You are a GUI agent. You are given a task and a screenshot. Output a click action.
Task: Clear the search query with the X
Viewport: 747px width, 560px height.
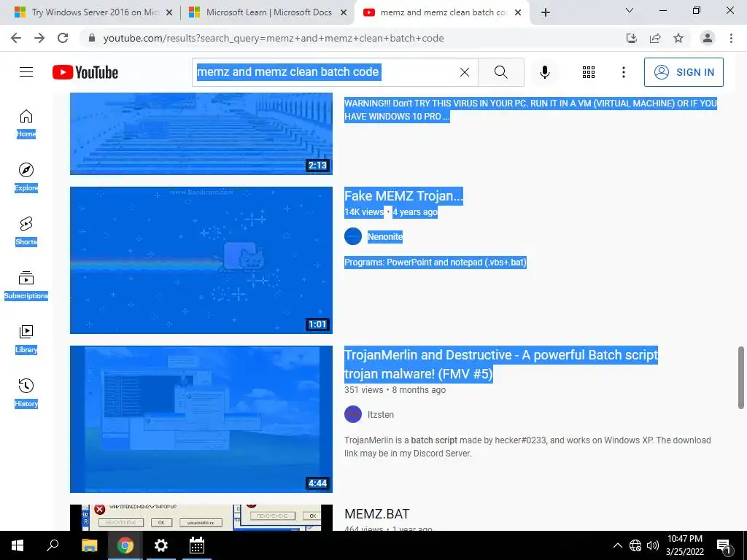(x=465, y=72)
